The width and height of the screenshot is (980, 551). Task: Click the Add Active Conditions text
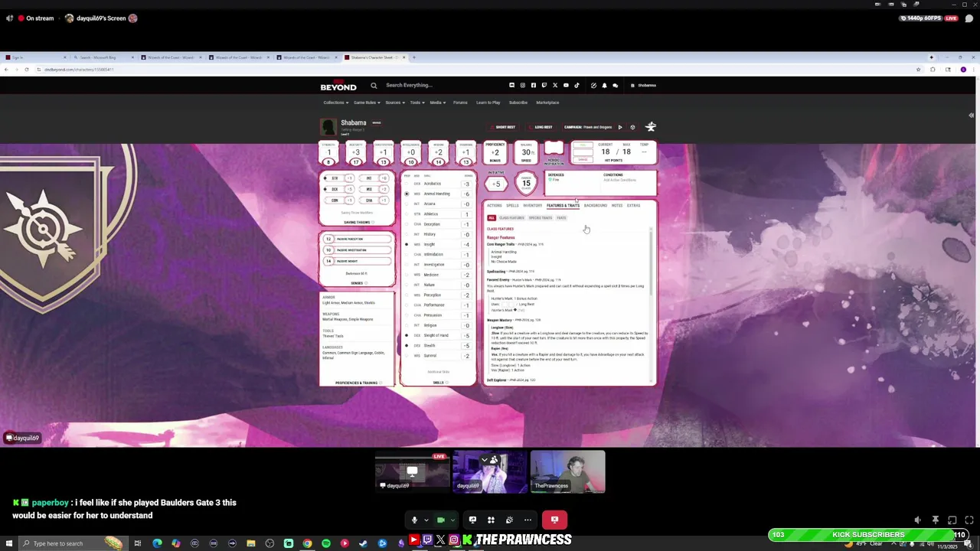tap(619, 181)
